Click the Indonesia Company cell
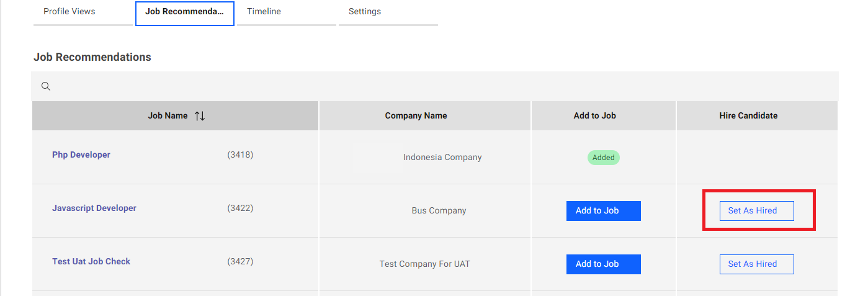 442,158
